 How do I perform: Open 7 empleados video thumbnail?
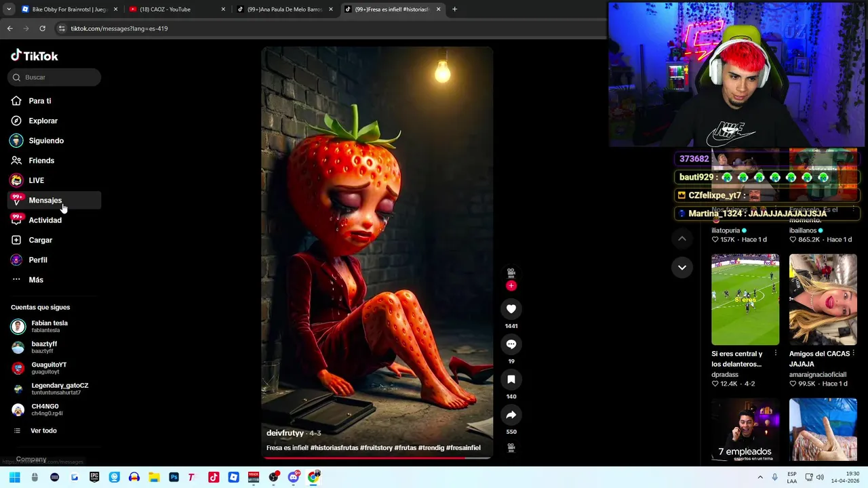745,430
